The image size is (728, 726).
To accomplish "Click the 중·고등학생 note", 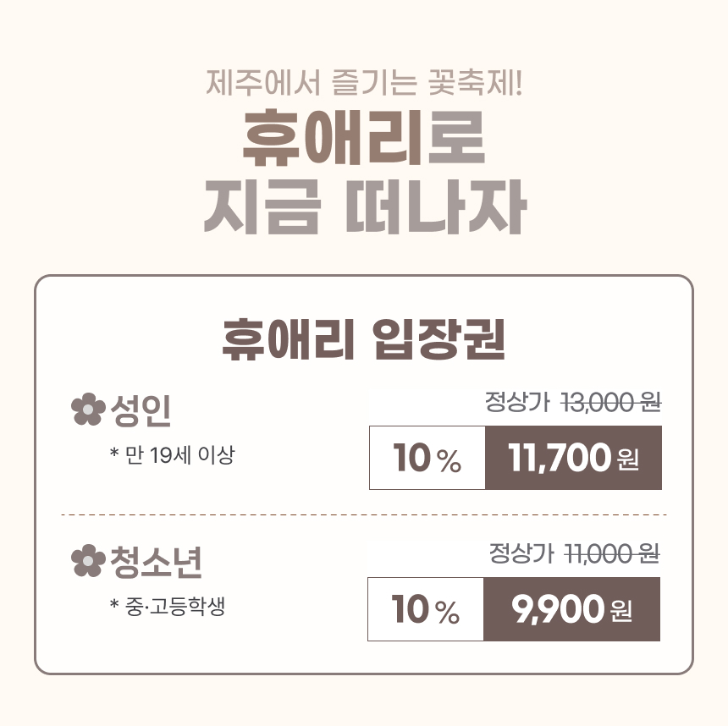I will (x=168, y=606).
